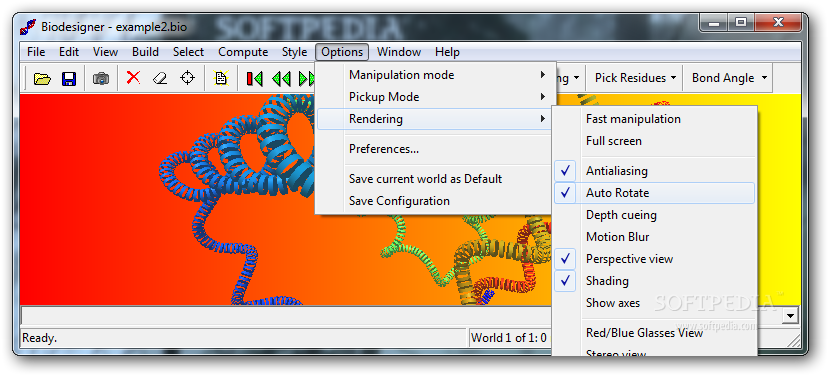
Task: Open the View menu
Action: [105, 52]
